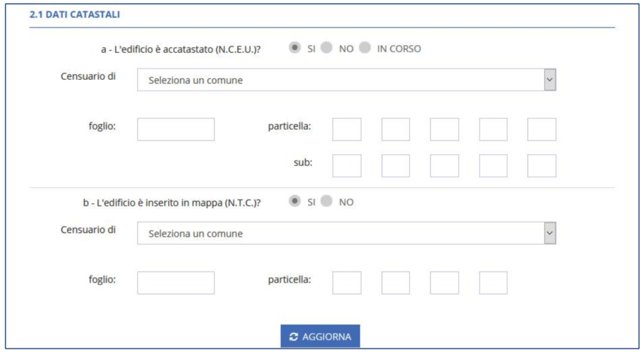Choose IN CORSO for accatastato status
The image size is (644, 354).
coord(365,48)
